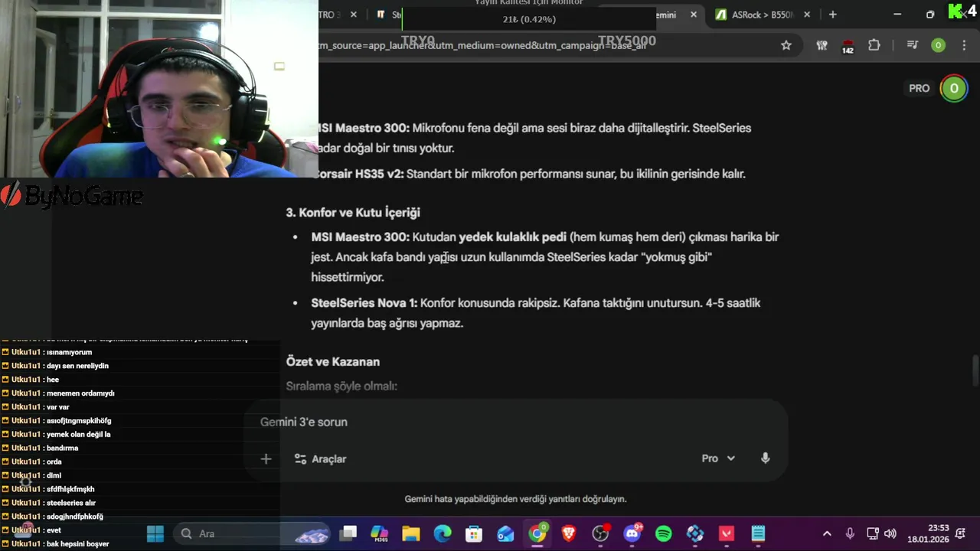Click the system tray microphone icon
The width and height of the screenshot is (980, 551).
850,533
